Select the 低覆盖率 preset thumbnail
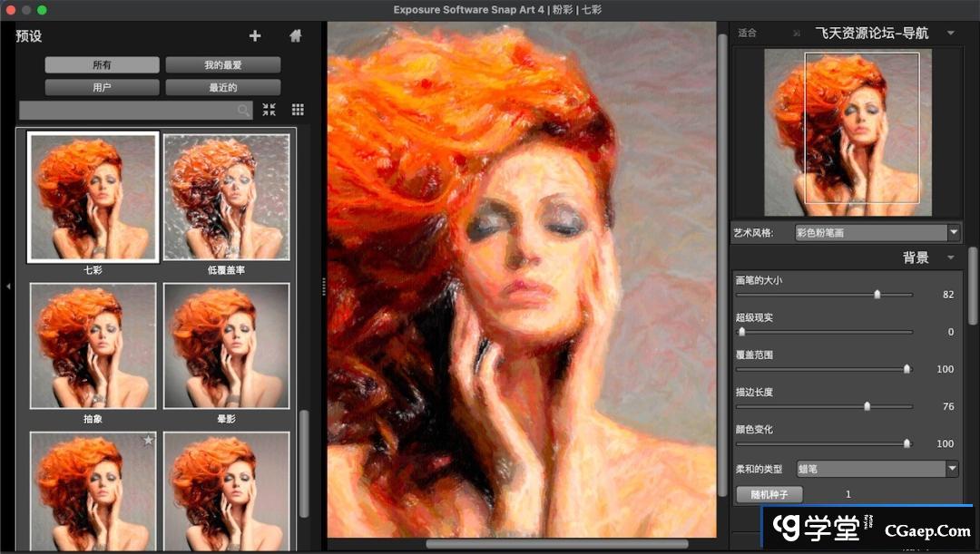Viewport: 980px width, 554px height. click(x=226, y=198)
